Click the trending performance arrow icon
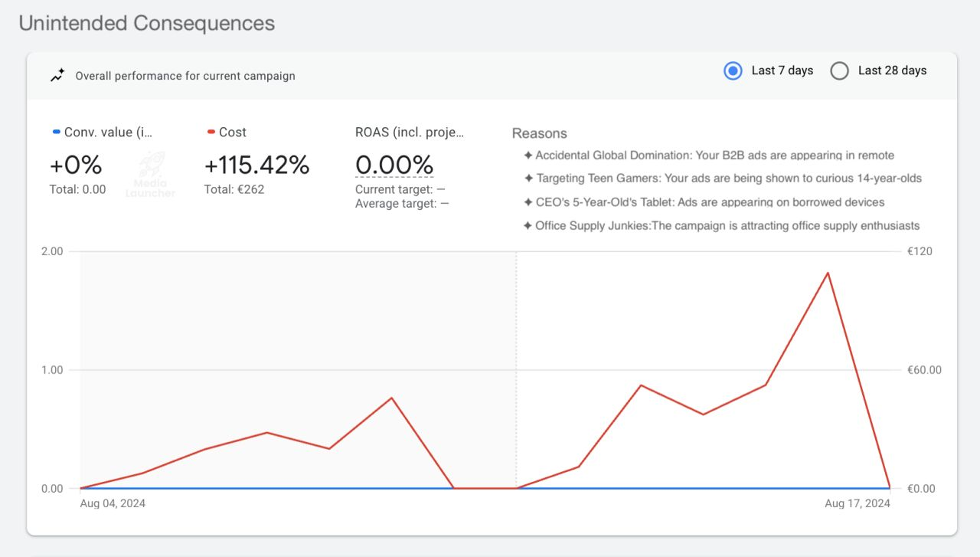This screenshot has height=557, width=980. (56, 74)
